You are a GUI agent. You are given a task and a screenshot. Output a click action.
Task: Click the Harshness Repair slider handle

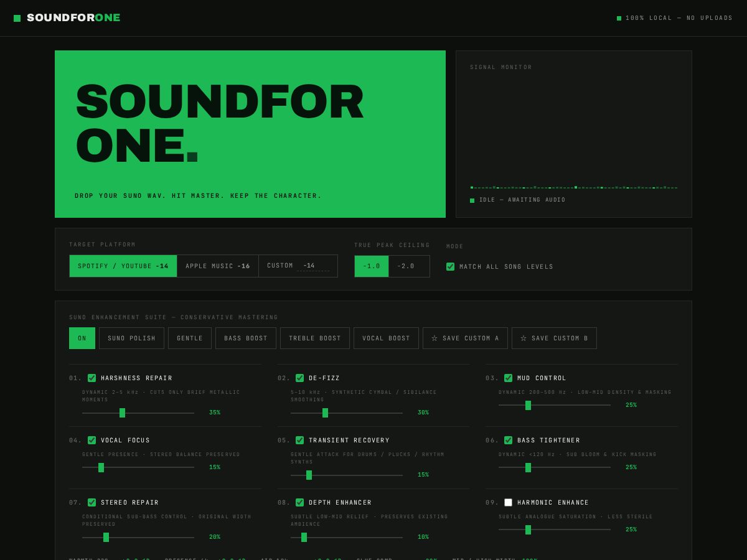click(x=122, y=413)
